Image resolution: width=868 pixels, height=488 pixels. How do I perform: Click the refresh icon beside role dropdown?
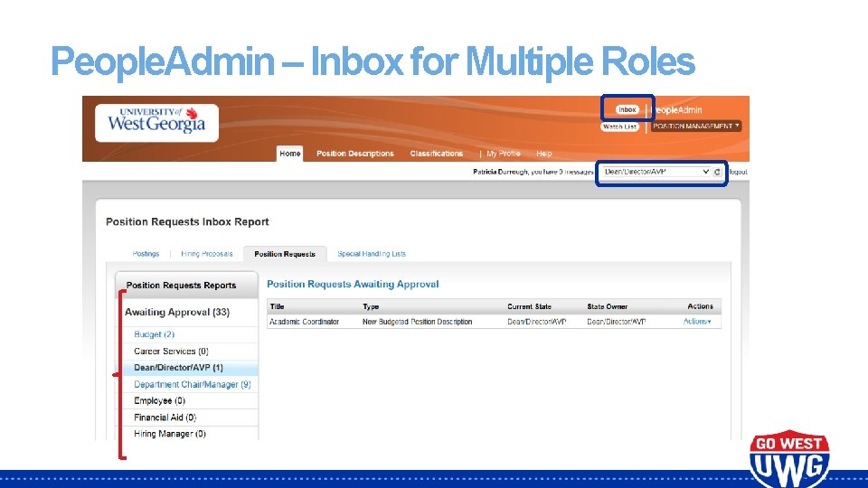[x=717, y=172]
